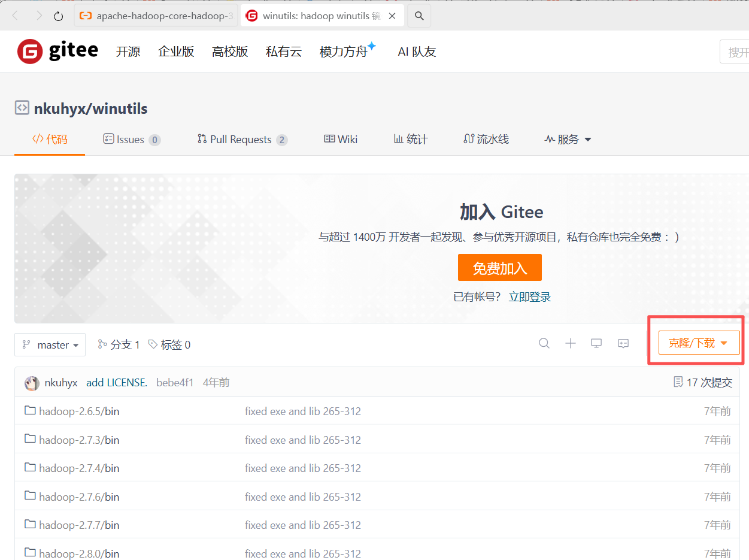Screen dimensions: 749x560
Task: Open the nkuhyx owner link
Action: tap(59, 108)
